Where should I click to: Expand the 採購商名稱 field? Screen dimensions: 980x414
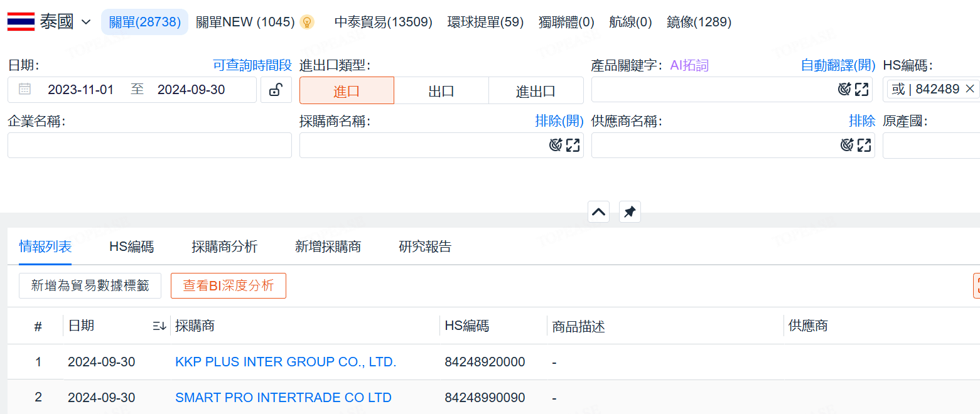pos(573,146)
